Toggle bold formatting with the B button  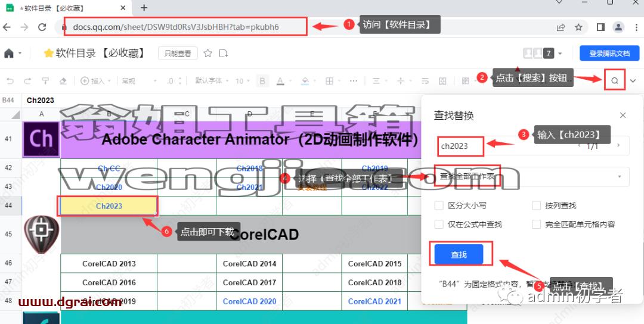262,81
